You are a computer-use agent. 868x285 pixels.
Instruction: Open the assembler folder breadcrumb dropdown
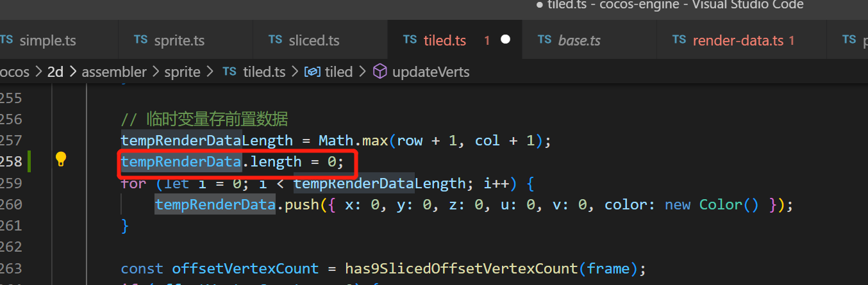(114, 72)
